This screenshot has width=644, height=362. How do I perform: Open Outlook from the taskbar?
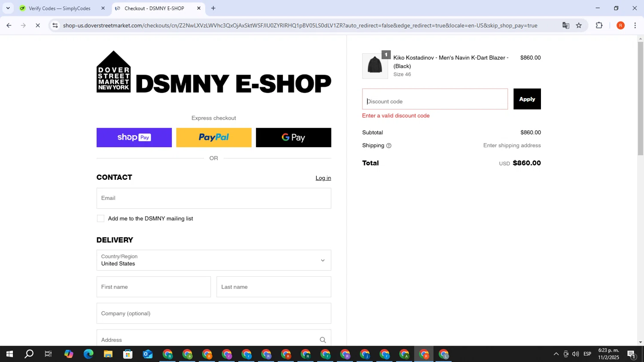148,354
